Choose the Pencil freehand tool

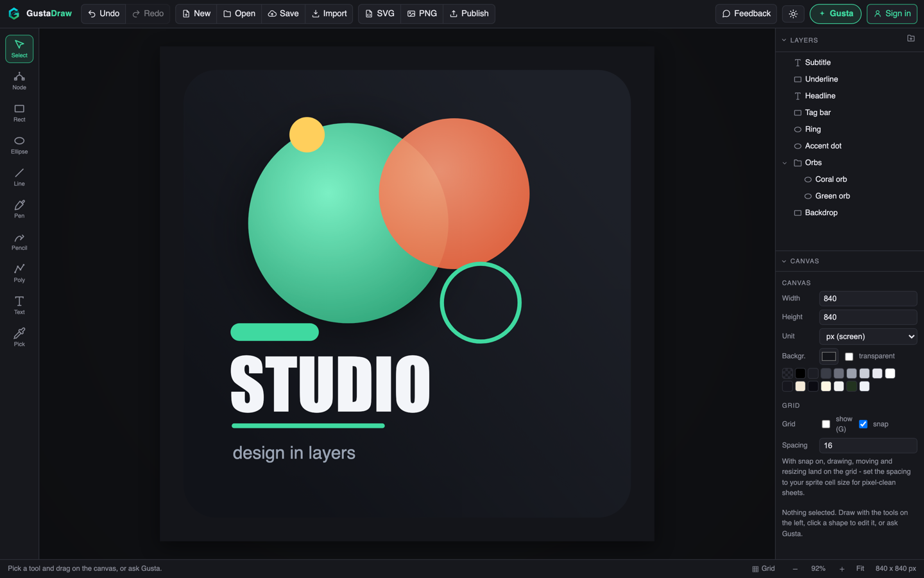click(19, 241)
